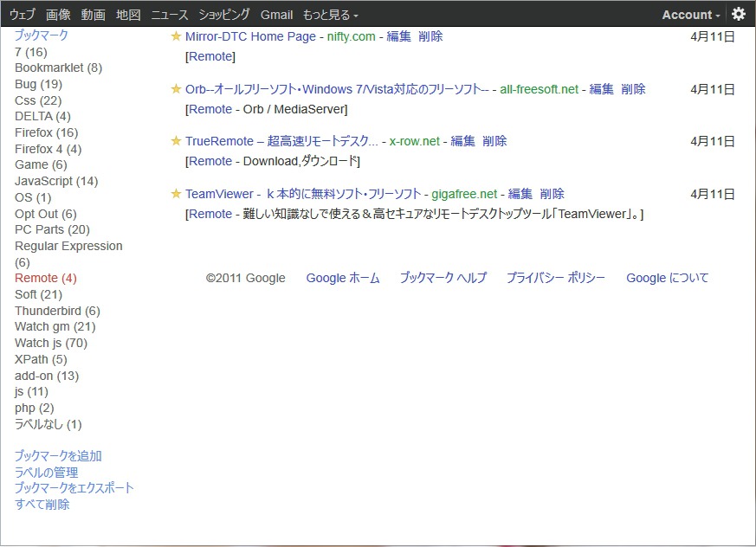Open the Gmail link in the navigation bar
Image resolution: width=756 pixels, height=547 pixels.
(276, 14)
